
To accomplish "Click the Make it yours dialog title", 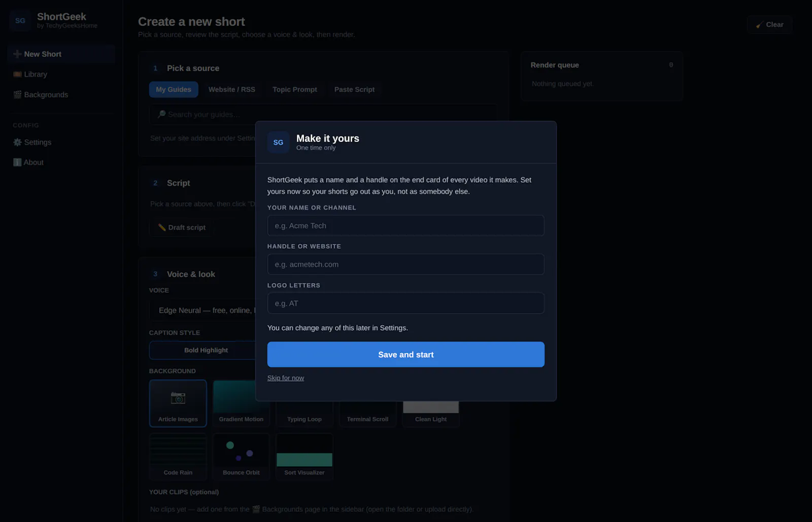I will [x=328, y=138].
